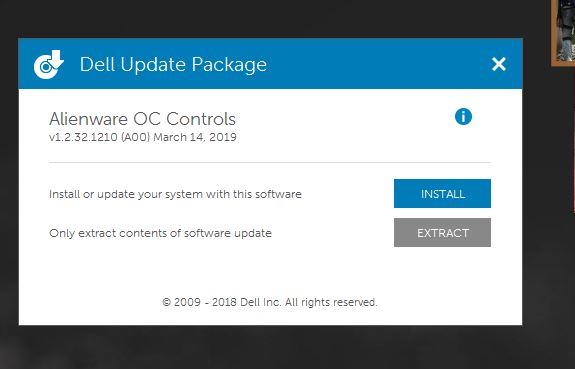Image resolution: width=575 pixels, height=369 pixels.
Task: Click the blue info icon
Action: [463, 117]
